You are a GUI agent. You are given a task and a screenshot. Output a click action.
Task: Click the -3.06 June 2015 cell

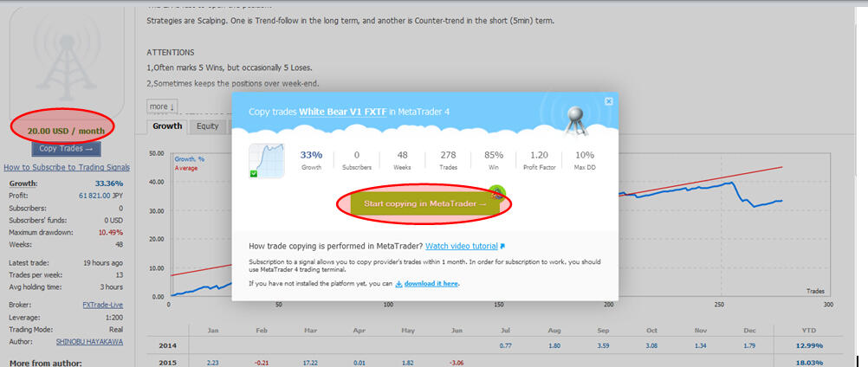[x=457, y=363]
